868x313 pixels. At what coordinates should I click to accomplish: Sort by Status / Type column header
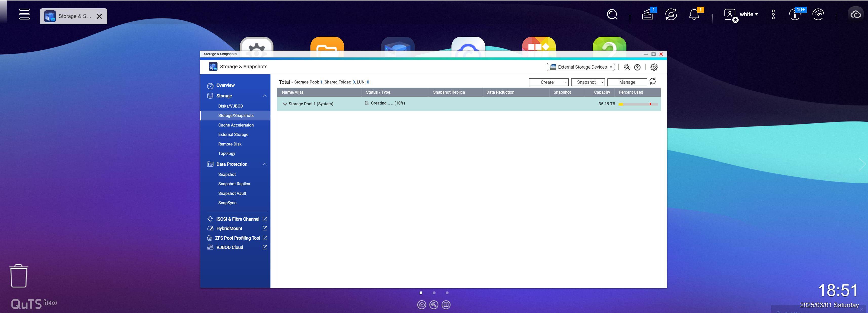(x=395, y=92)
